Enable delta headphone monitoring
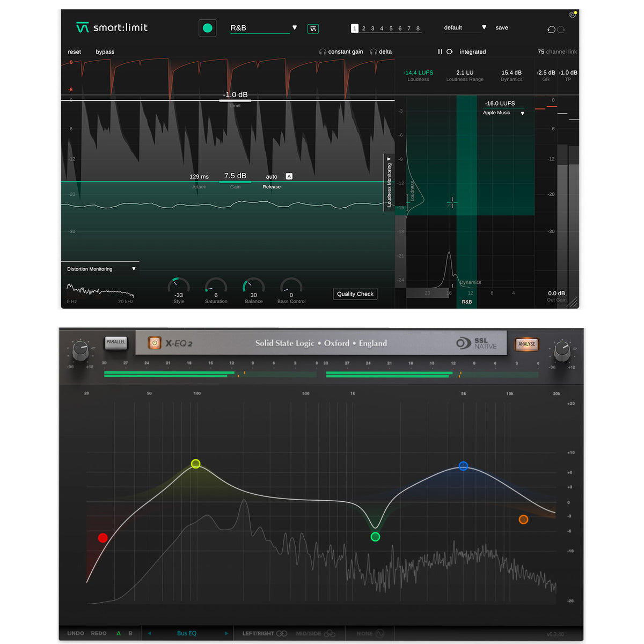This screenshot has width=644, height=644. coord(374,52)
